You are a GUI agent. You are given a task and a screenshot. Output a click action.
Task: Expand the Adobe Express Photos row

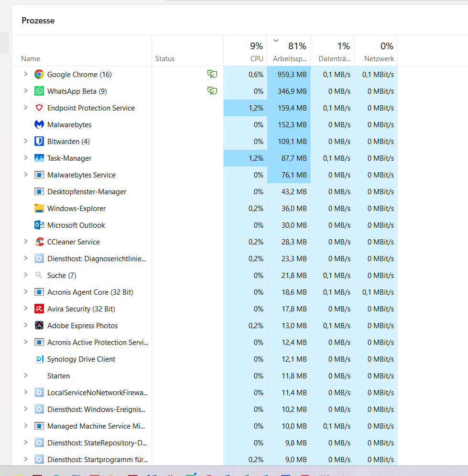click(x=26, y=325)
